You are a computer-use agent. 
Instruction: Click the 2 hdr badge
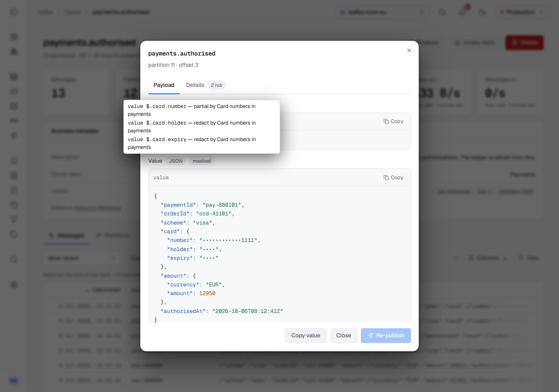point(217,85)
